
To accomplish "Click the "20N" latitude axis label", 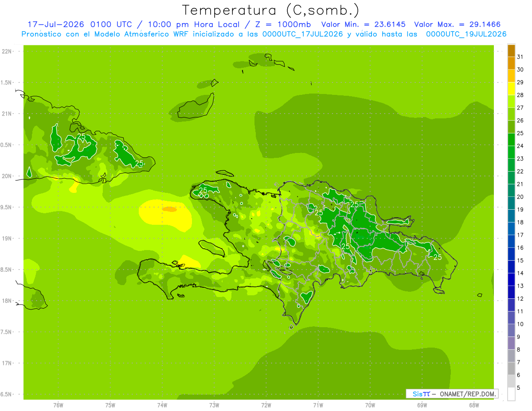I will [x=7, y=176].
